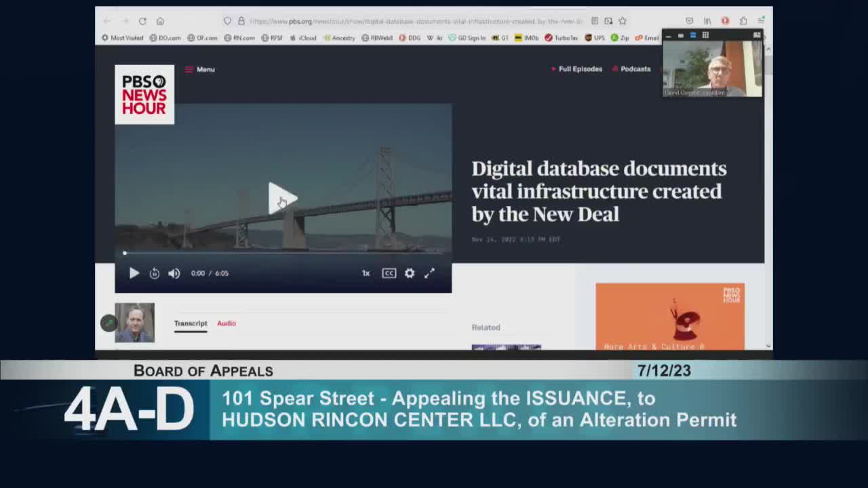Mute the video with the volume icon
Viewport: 868px width, 488px height.
174,273
